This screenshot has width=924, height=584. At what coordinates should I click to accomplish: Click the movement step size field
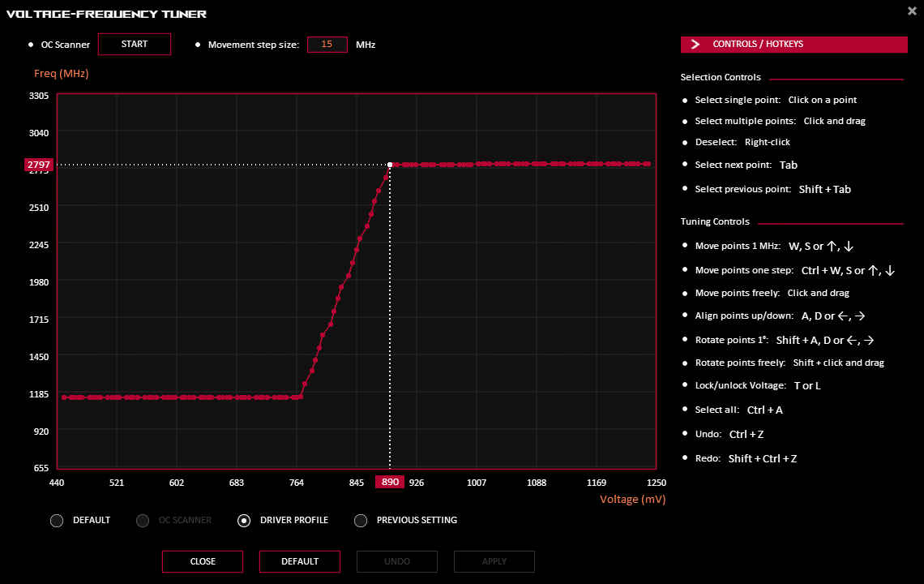327,45
